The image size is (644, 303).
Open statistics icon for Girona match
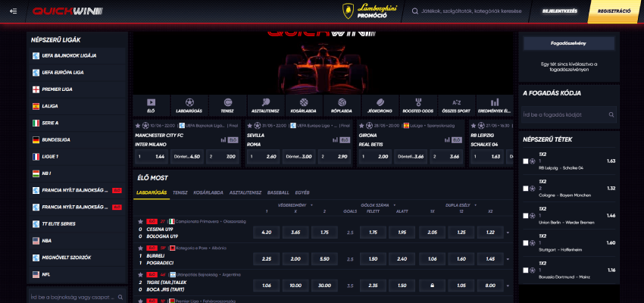447,140
